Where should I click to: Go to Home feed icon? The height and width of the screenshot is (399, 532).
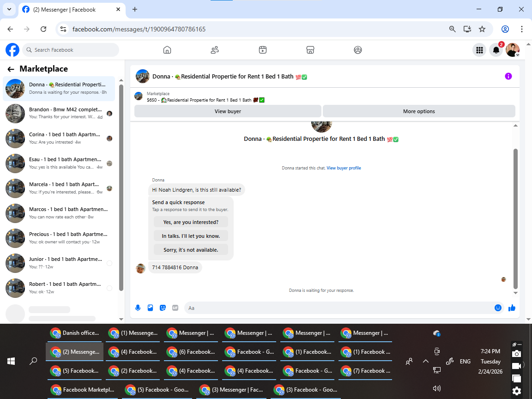[167, 50]
